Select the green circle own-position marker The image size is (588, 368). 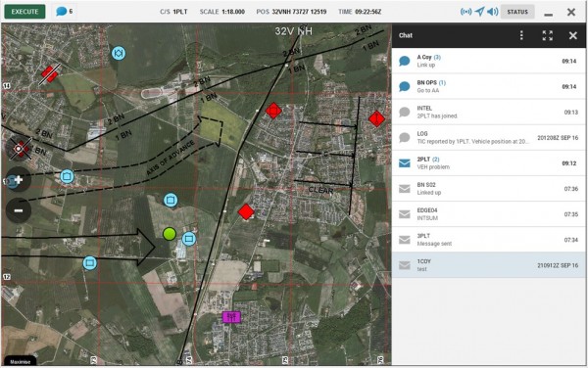(x=170, y=234)
